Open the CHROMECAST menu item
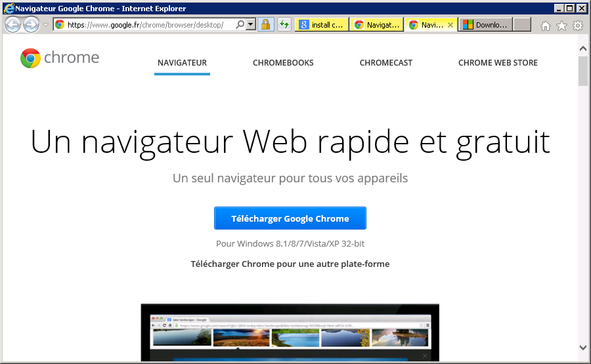The width and height of the screenshot is (591, 364). pos(386,63)
